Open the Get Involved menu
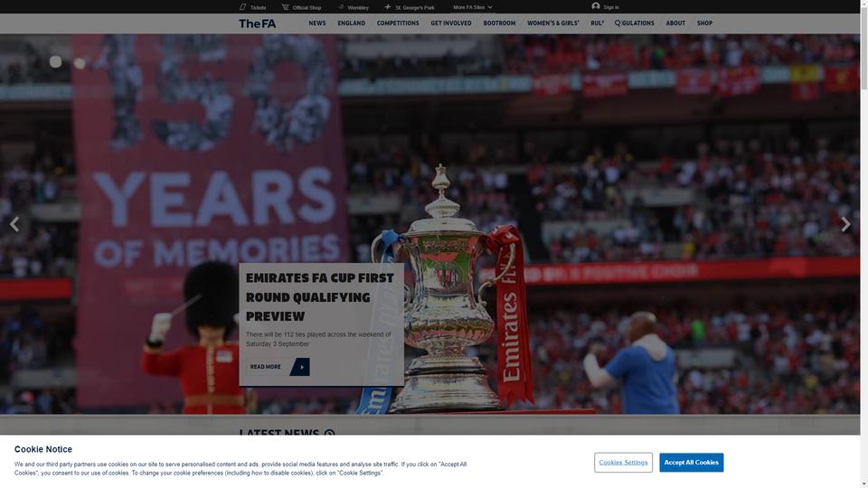868x488 pixels. (451, 23)
